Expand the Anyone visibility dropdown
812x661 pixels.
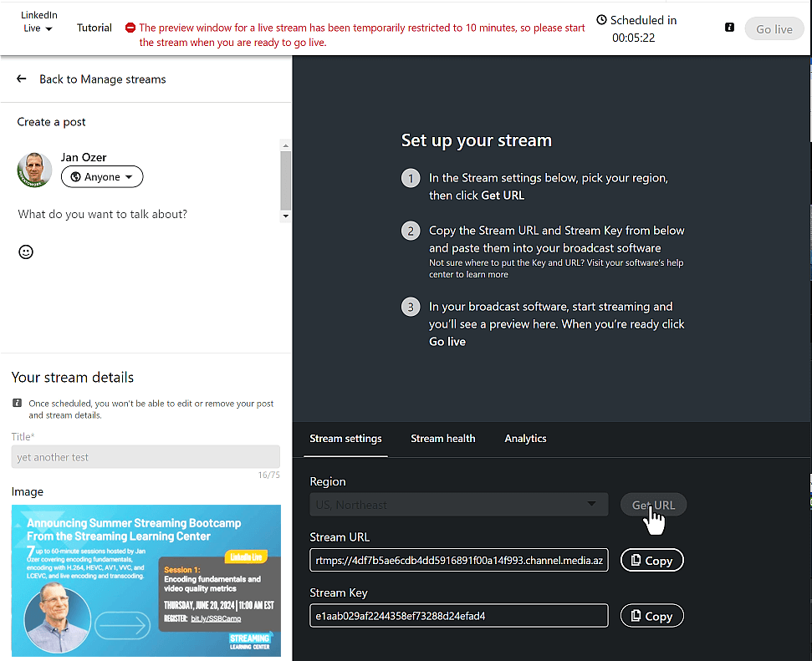click(102, 177)
